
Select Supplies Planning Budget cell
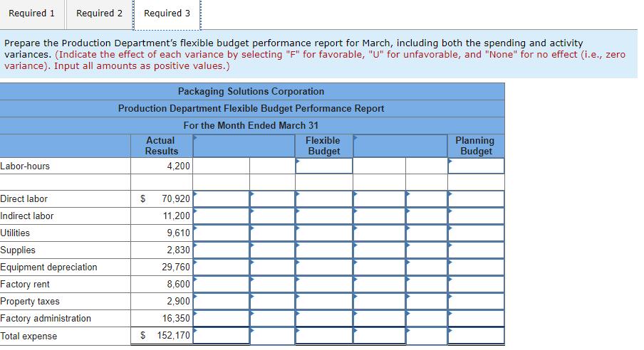point(476,250)
